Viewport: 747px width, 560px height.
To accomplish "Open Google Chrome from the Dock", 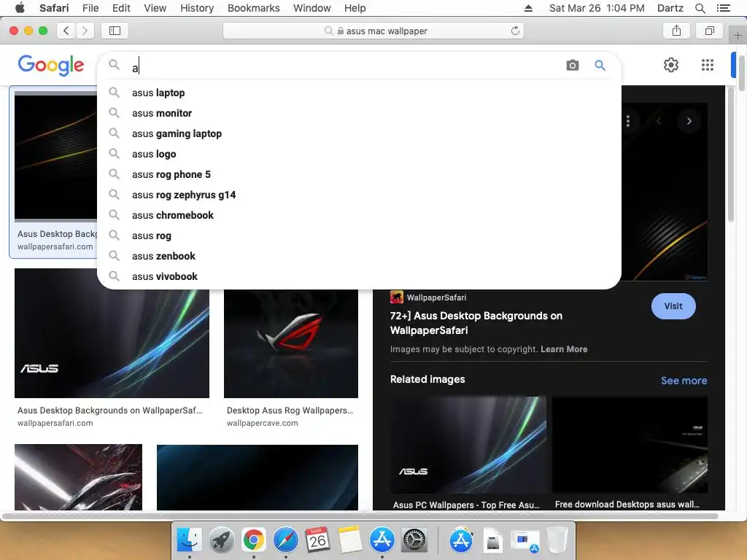I will [x=253, y=540].
